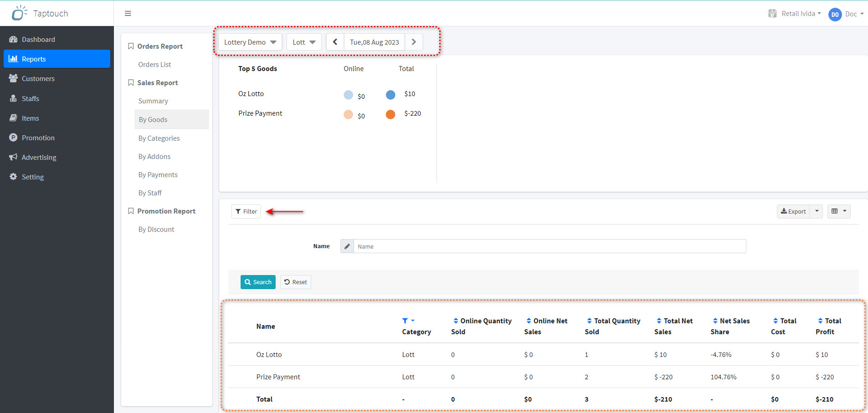Screen dimensions: 868x413
Task: Open Setting in the sidebar
Action: pos(57,177)
